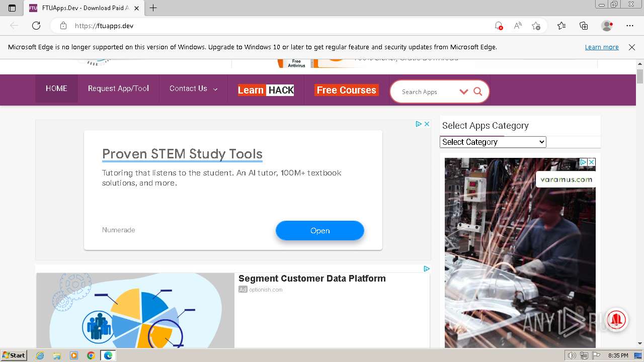
Task: Click the scrollbar up arrow
Action: (x=640, y=64)
